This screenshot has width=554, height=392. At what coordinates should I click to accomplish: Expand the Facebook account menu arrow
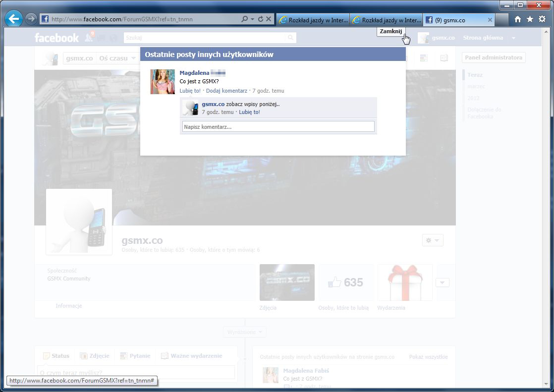[x=513, y=38]
